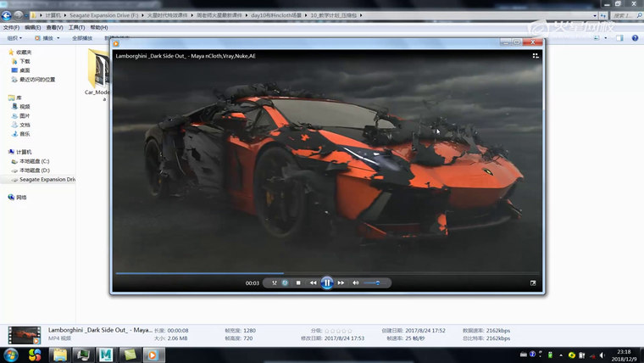Click the Stop playback button
This screenshot has height=363, width=644.
coord(298,282)
